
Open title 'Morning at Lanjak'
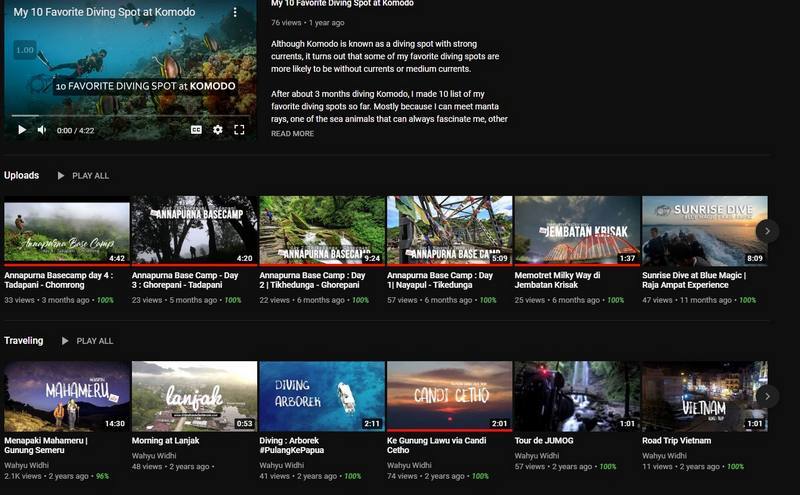[165, 440]
